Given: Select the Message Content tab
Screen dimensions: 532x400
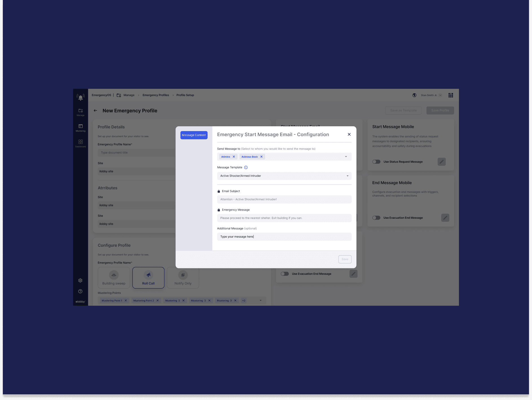Looking at the screenshot, I should click(194, 135).
